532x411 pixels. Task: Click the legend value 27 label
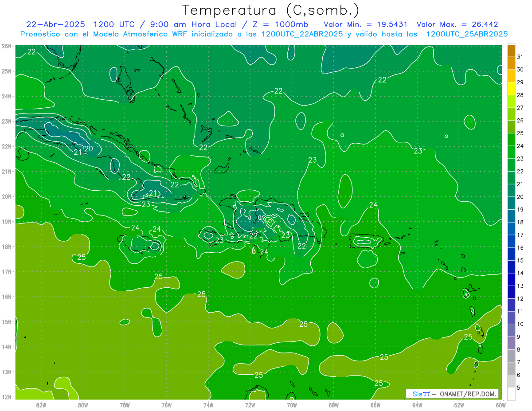[x=520, y=108]
